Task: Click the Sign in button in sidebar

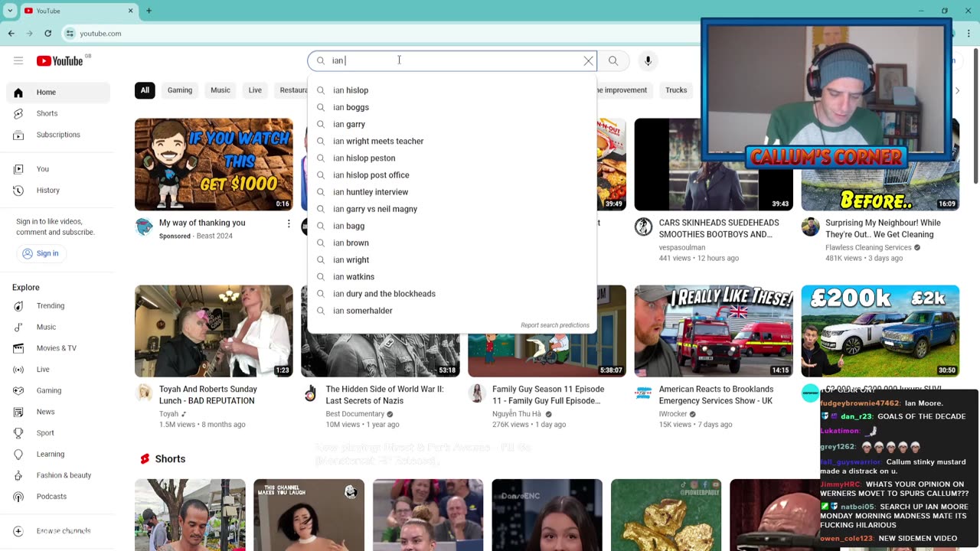Action: pos(41,253)
